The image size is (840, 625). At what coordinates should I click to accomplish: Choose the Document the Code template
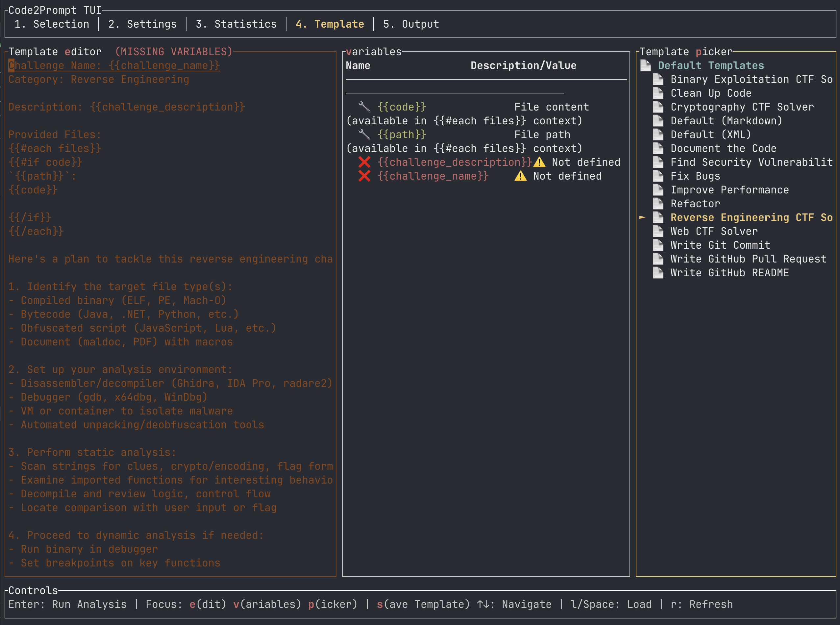[724, 148]
